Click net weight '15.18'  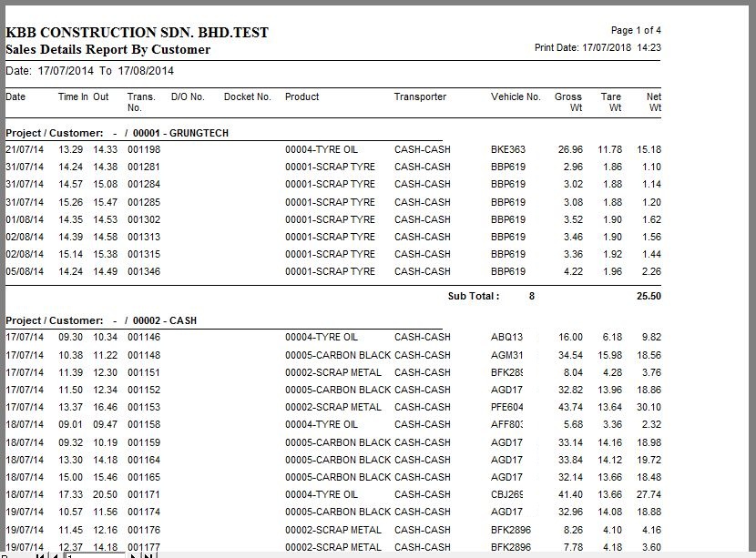pyautogui.click(x=649, y=150)
